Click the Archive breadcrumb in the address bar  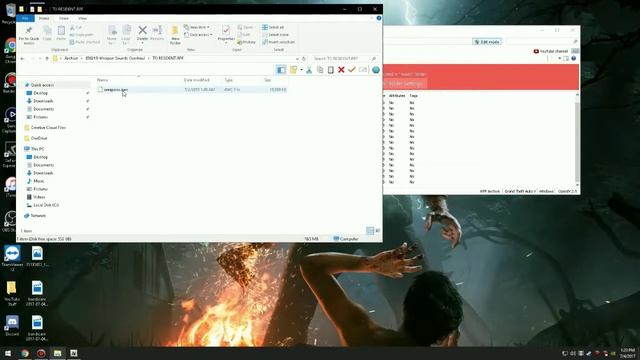71,58
